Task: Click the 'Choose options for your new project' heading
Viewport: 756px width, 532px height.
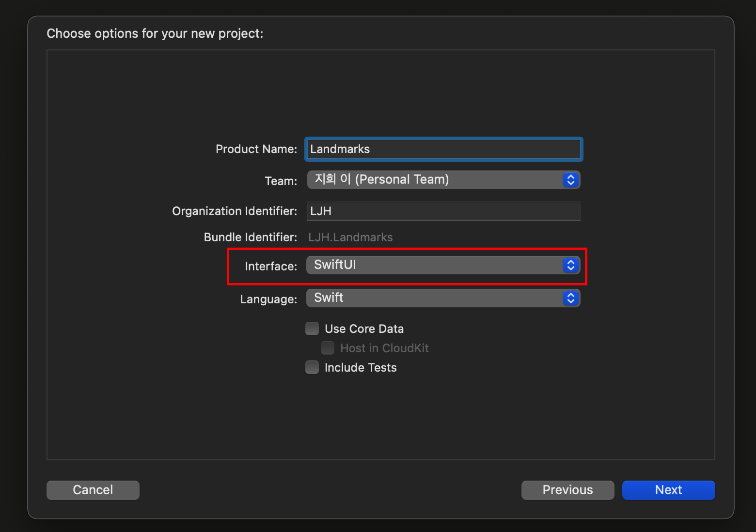Action: tap(155, 33)
